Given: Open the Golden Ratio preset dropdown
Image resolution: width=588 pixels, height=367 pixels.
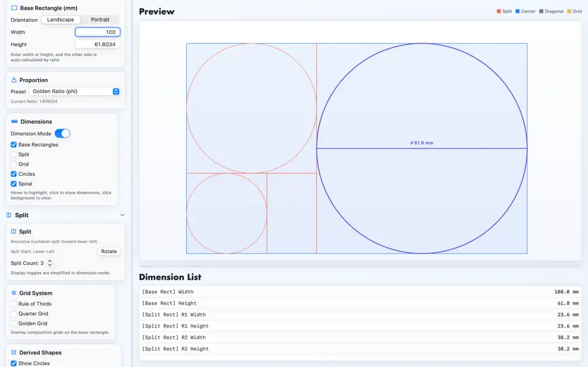Looking at the screenshot, I should point(75,91).
